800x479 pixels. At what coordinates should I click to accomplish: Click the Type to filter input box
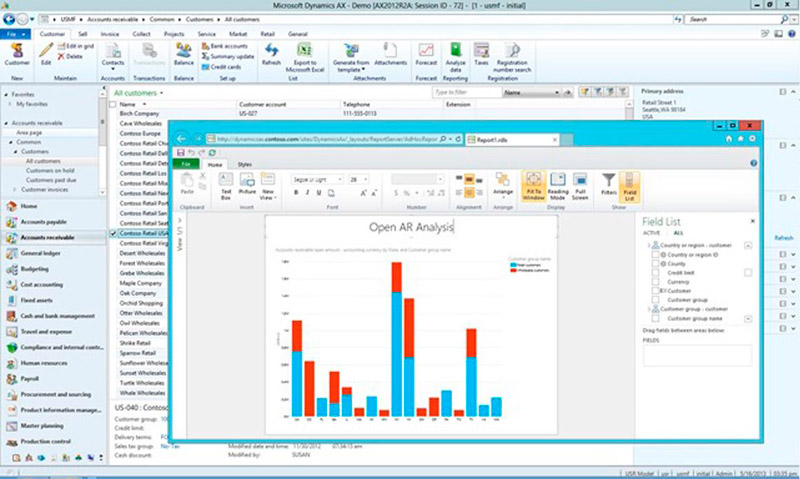click(467, 92)
